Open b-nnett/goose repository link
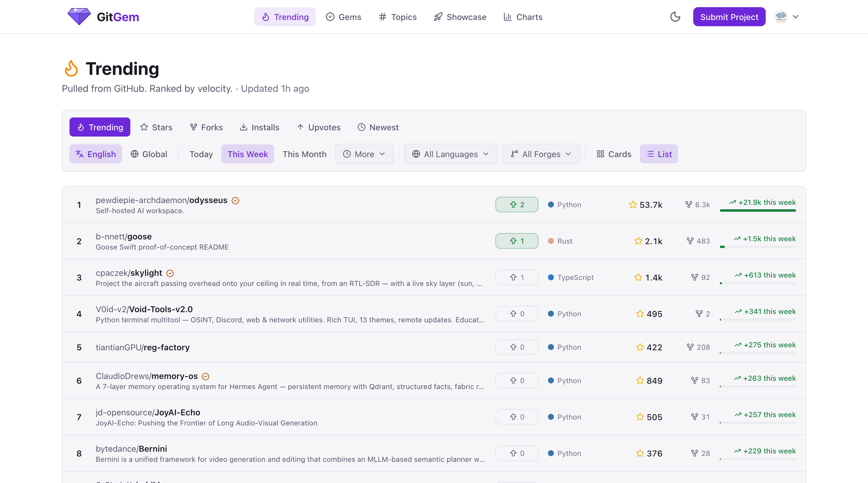Viewport: 868px width, 483px height. [124, 236]
